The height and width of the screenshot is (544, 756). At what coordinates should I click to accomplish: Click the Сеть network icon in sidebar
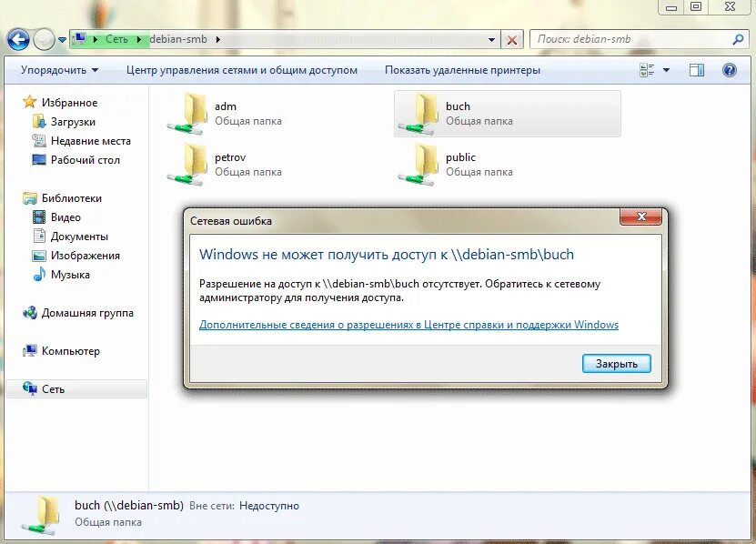tap(29, 388)
